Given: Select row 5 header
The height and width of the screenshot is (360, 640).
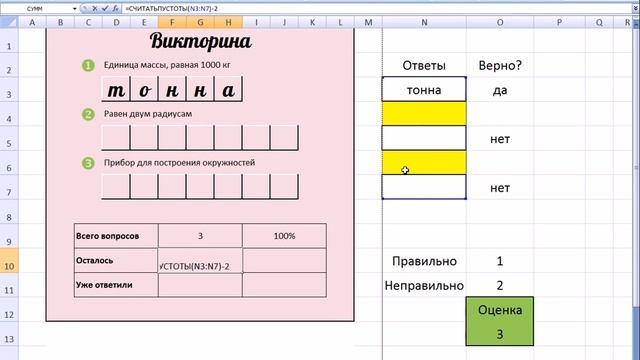Looking at the screenshot, I should (9, 139).
